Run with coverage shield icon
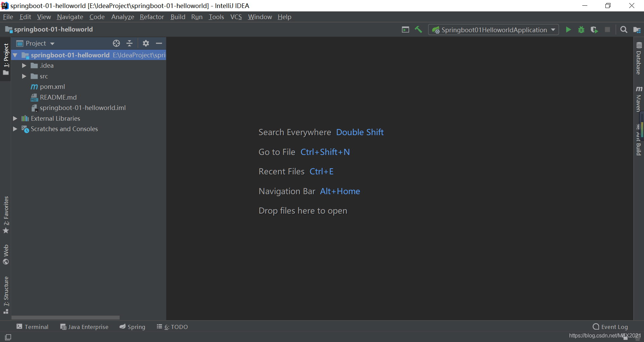 click(x=594, y=30)
